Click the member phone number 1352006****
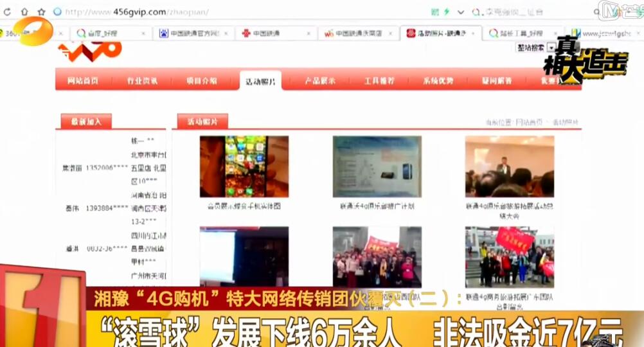 point(107,168)
